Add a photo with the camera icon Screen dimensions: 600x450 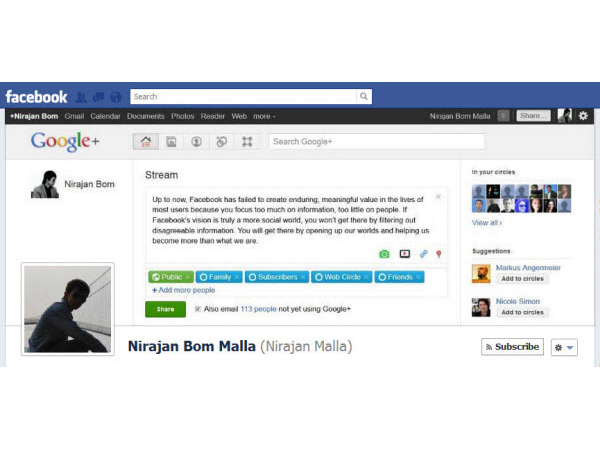pyautogui.click(x=384, y=254)
